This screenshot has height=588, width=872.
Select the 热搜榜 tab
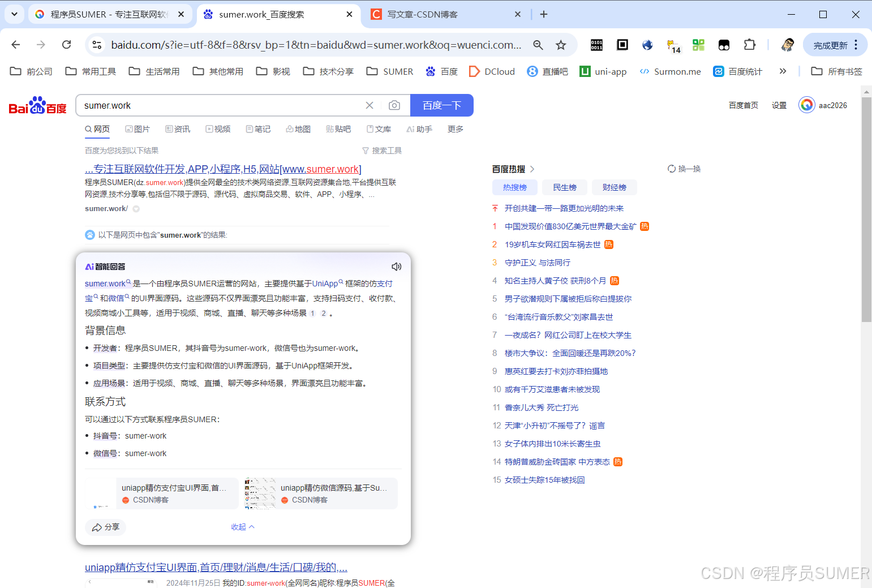pos(515,187)
